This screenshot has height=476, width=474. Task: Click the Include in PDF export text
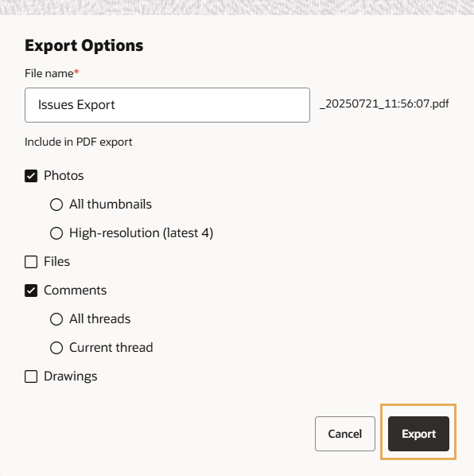(x=78, y=142)
